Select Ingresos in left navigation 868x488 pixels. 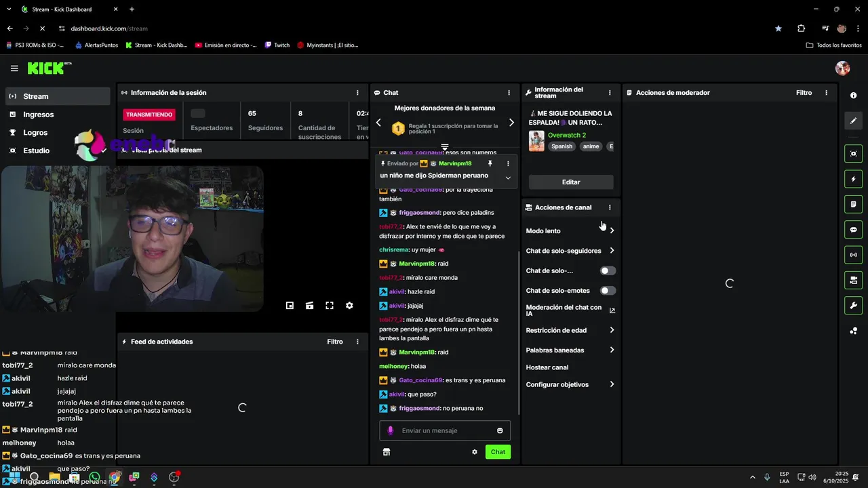pos(58,115)
